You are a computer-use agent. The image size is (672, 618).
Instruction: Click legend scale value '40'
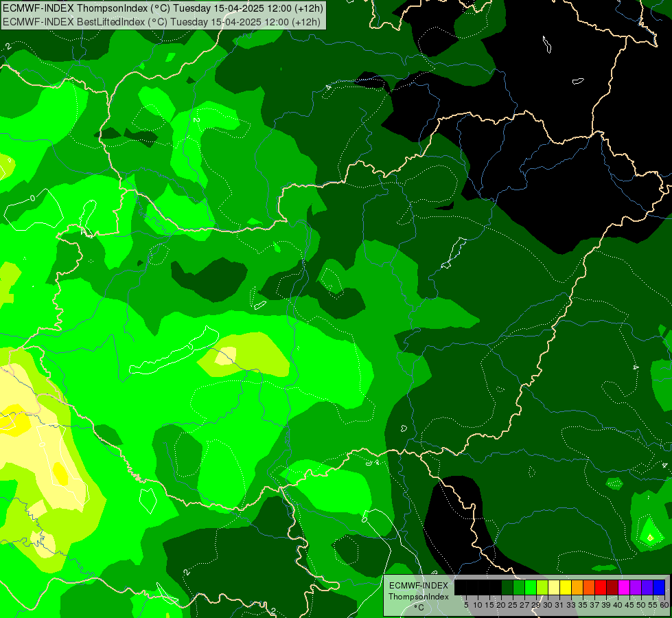click(618, 605)
